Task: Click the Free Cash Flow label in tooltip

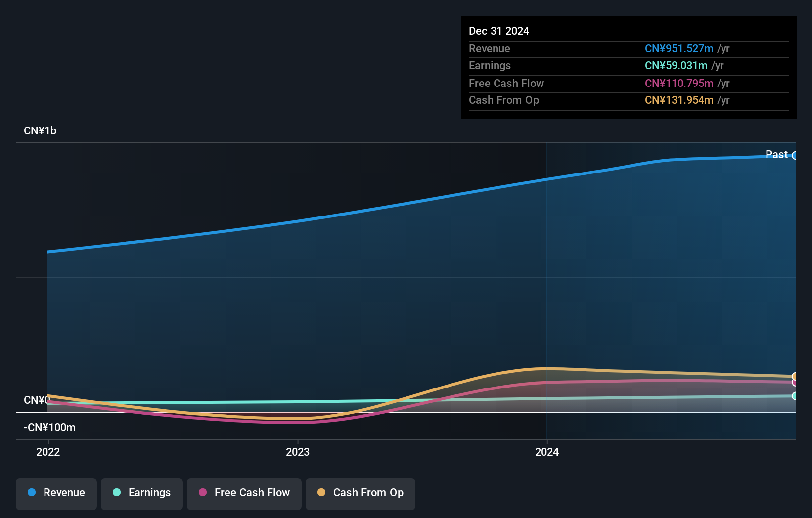Action: (x=506, y=84)
